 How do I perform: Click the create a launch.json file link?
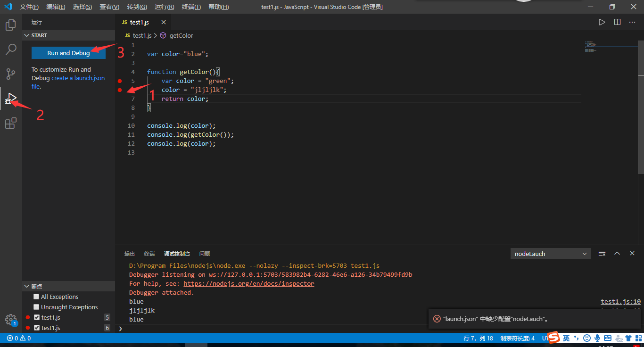(68, 82)
